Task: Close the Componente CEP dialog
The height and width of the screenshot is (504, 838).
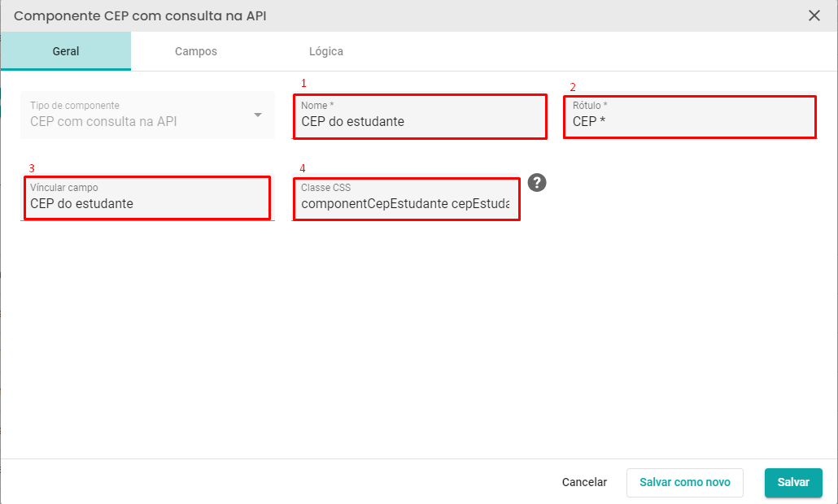Action: (x=814, y=15)
